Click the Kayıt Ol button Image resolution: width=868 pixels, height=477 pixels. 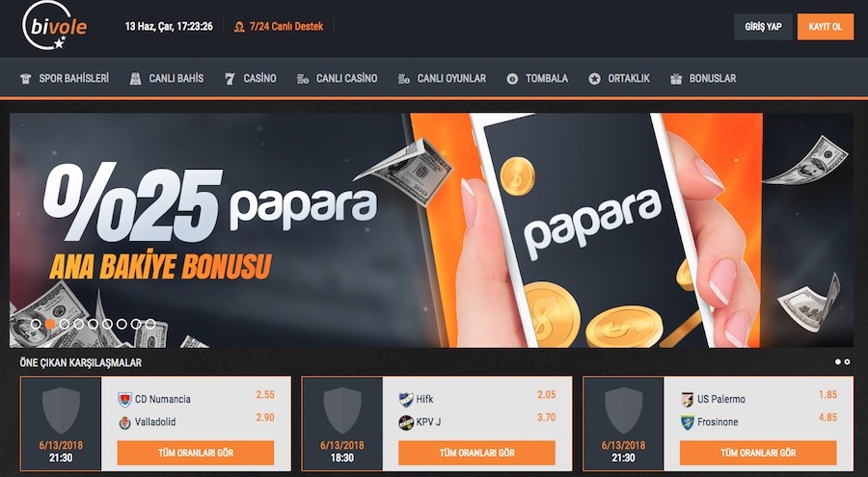(x=826, y=27)
